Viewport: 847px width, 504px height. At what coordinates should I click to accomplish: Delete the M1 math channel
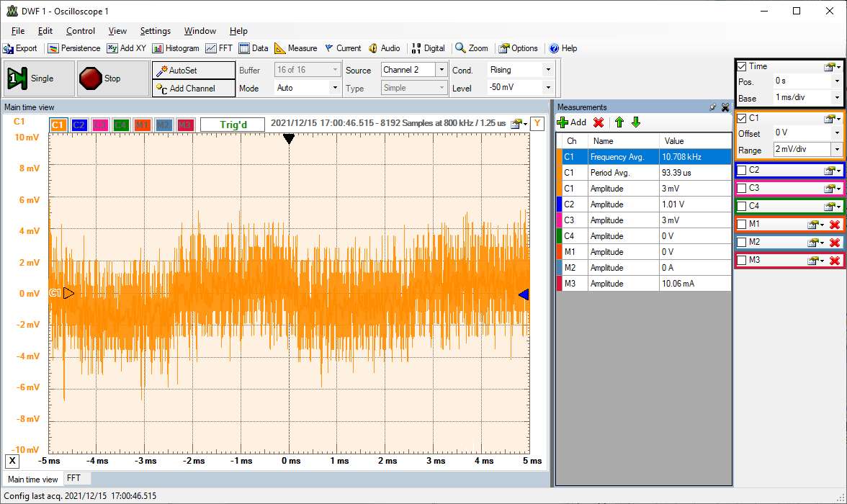coord(835,225)
